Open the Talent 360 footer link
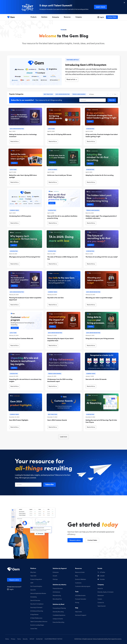Screen dimensions: 127x644 [33, 576]
